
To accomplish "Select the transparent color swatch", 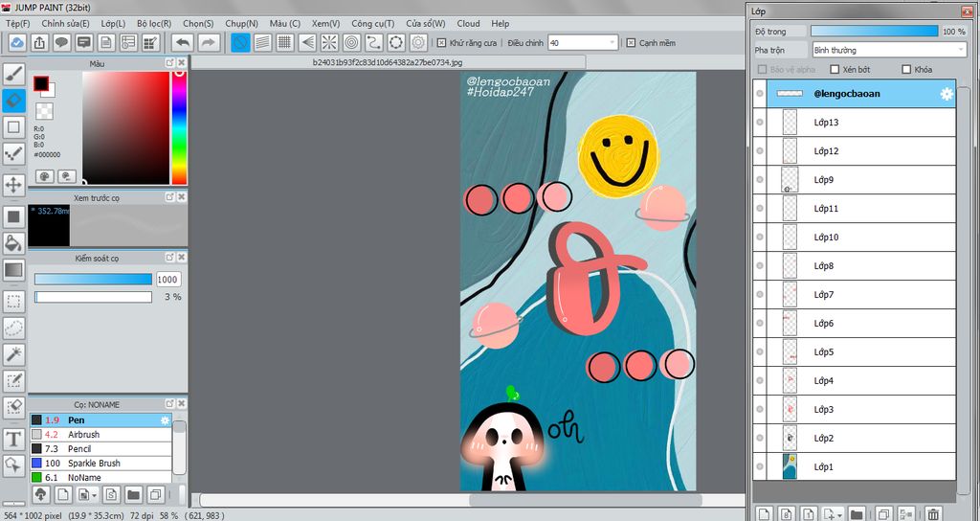I will (x=44, y=111).
